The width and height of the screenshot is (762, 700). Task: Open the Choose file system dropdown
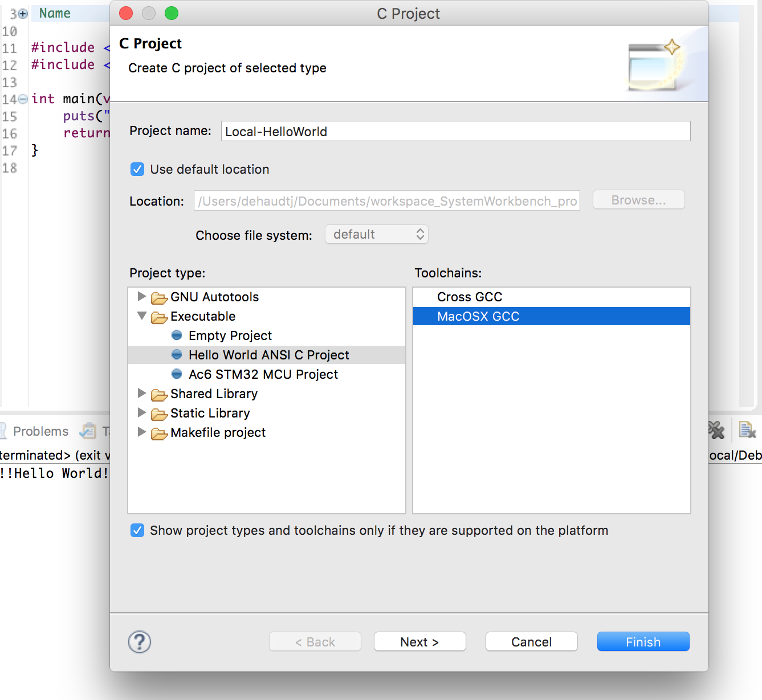[377, 235]
